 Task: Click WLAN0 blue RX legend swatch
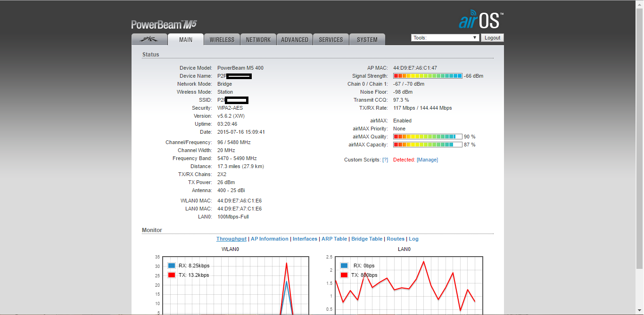pos(172,266)
